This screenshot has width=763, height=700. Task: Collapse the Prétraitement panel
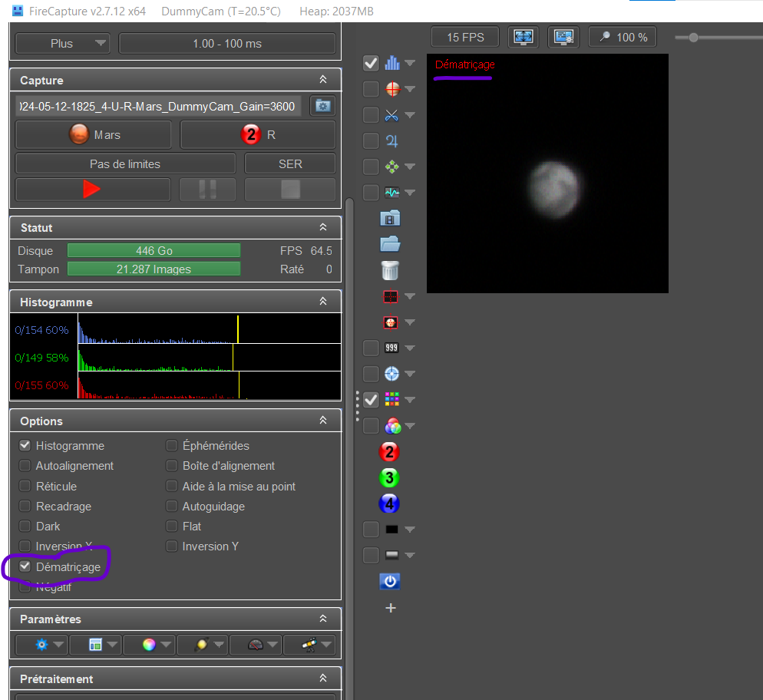(323, 678)
